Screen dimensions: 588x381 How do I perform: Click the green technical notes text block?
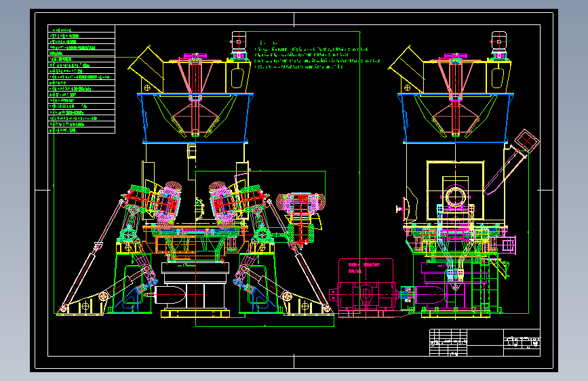coord(317,56)
